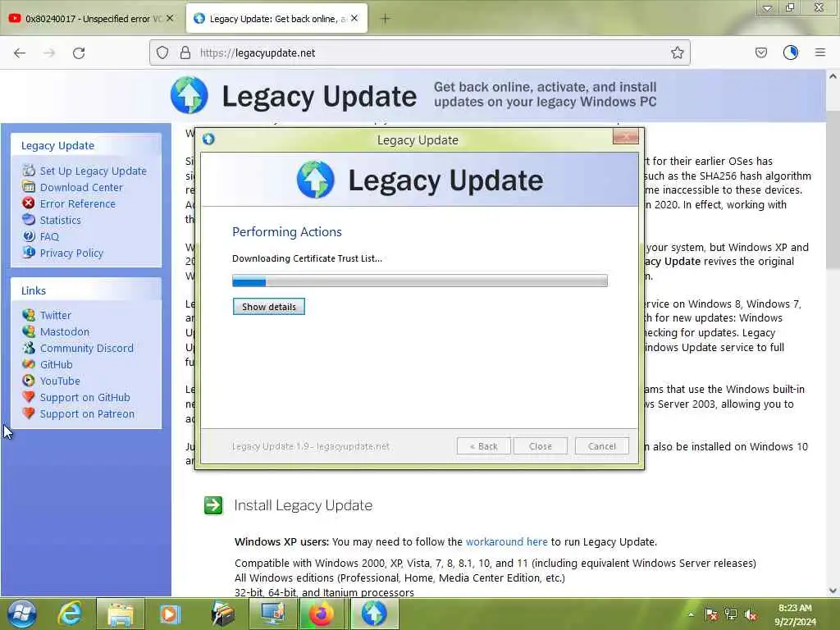Open the Windows Start orb

21,614
